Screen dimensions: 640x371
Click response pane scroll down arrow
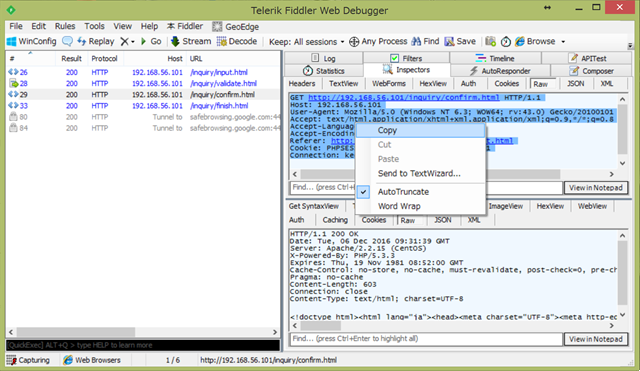tap(622, 315)
